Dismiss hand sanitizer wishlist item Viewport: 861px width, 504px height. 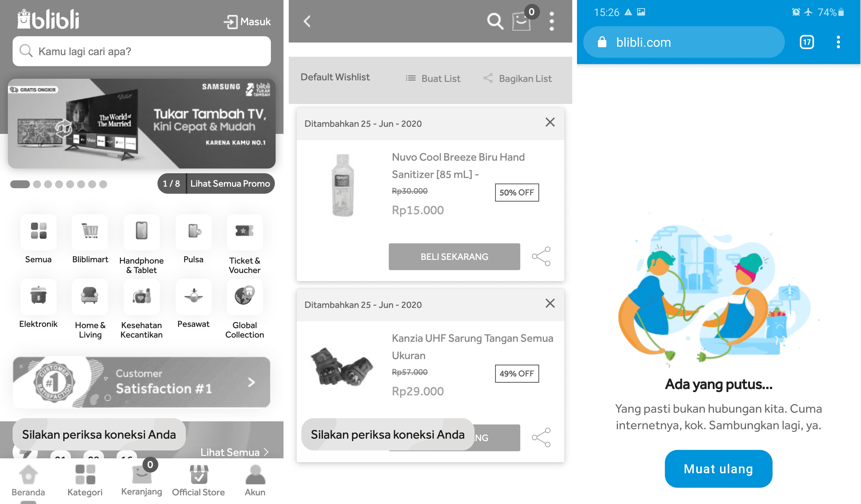click(x=550, y=122)
